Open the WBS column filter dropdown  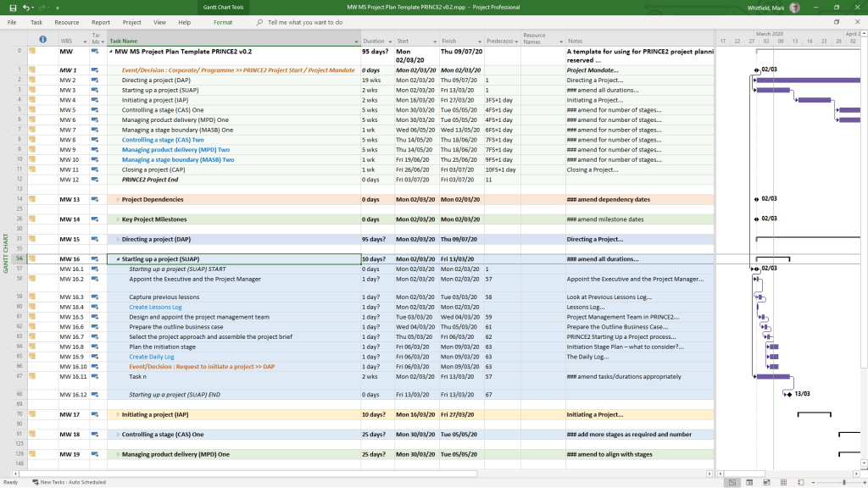85,41
